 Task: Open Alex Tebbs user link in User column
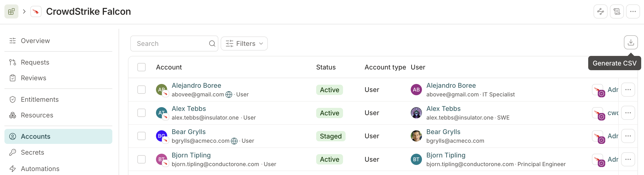pyautogui.click(x=443, y=109)
